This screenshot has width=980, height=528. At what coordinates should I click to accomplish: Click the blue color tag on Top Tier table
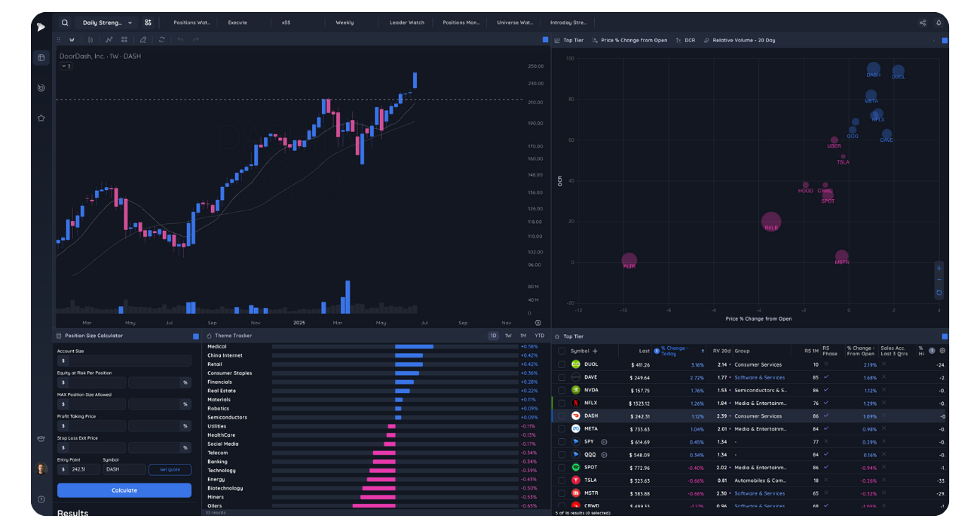click(944, 336)
